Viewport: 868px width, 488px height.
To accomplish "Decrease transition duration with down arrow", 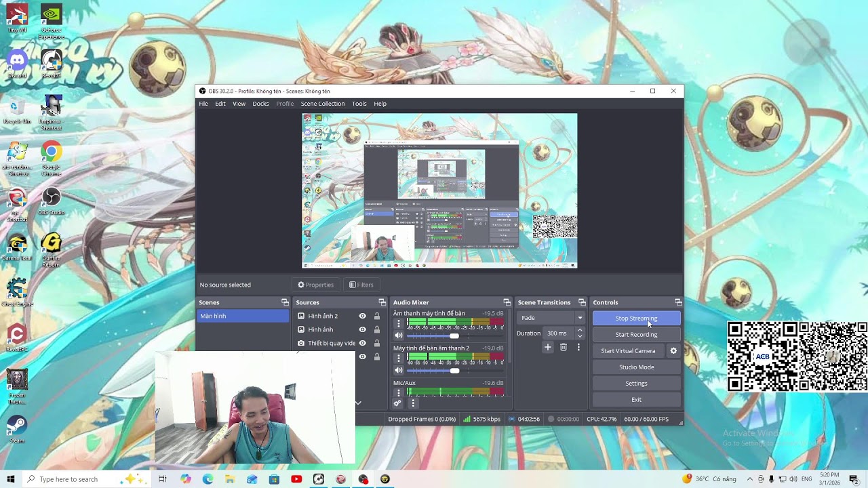I will [580, 336].
